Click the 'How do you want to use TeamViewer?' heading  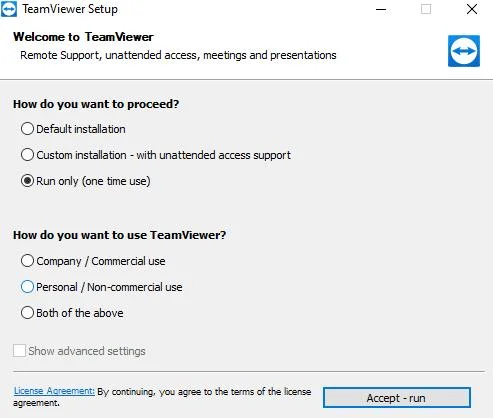tap(119, 235)
